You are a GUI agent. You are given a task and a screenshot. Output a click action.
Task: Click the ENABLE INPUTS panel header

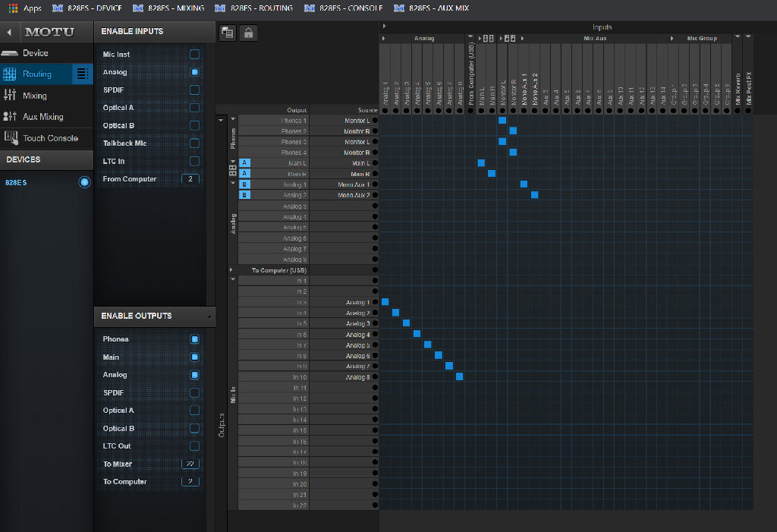click(x=155, y=31)
